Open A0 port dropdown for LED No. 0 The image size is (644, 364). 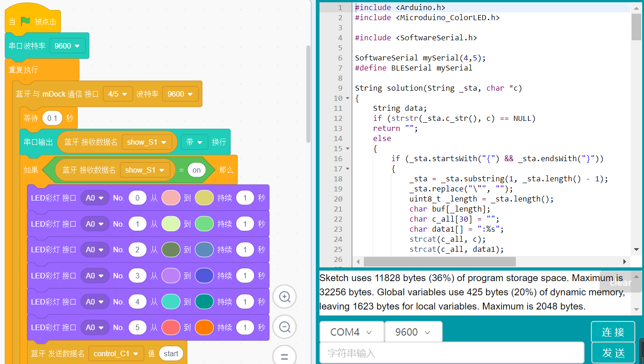tap(95, 198)
